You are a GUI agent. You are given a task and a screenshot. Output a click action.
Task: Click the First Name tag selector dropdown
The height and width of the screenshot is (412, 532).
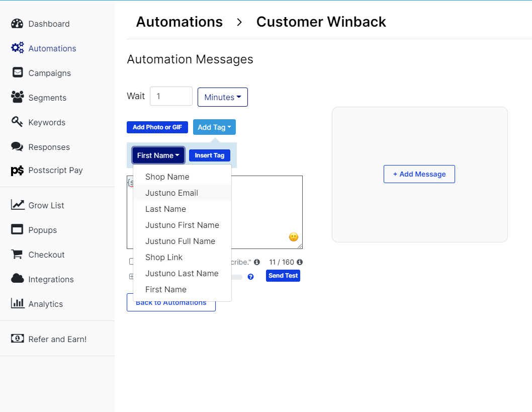158,155
